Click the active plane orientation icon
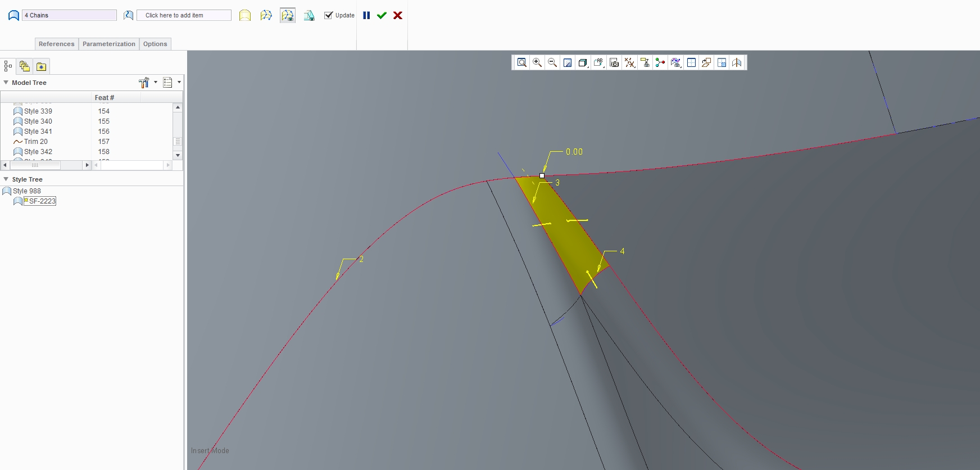Viewport: 980px width, 470px height. [x=706, y=62]
